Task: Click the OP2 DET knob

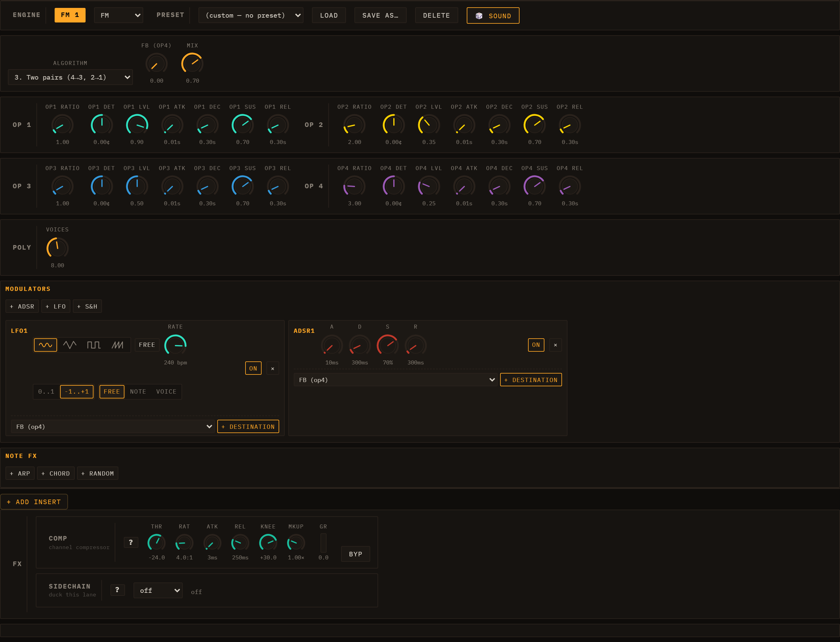Action: click(394, 125)
